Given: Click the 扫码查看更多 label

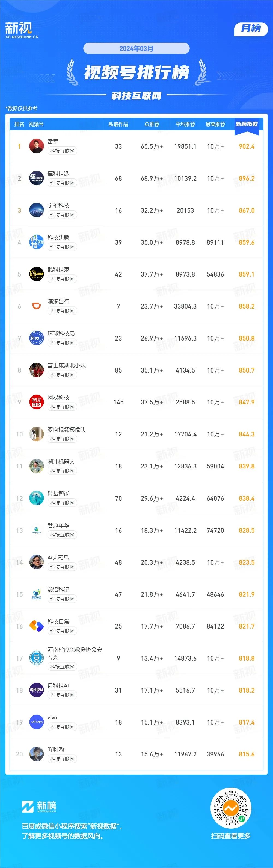Looking at the screenshot, I should tap(231, 836).
